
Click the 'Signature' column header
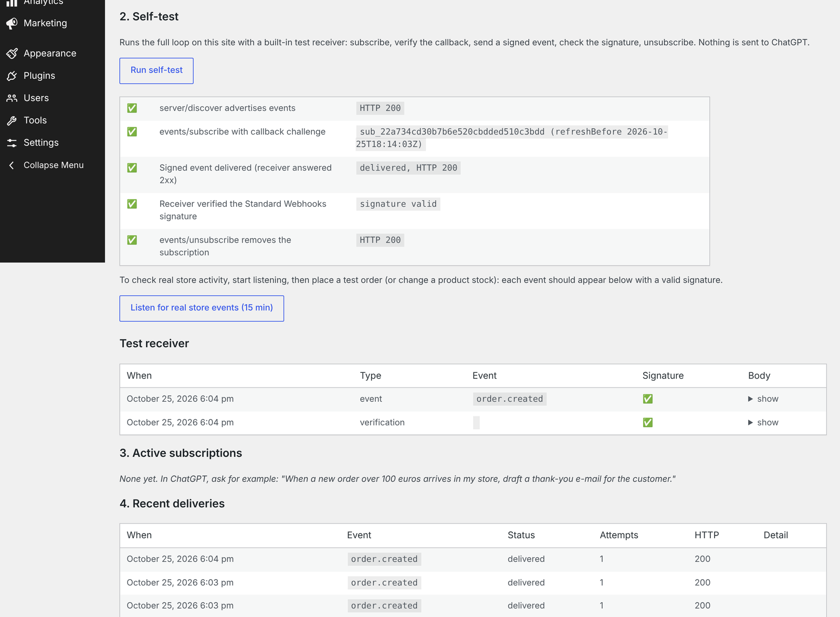pyautogui.click(x=663, y=376)
